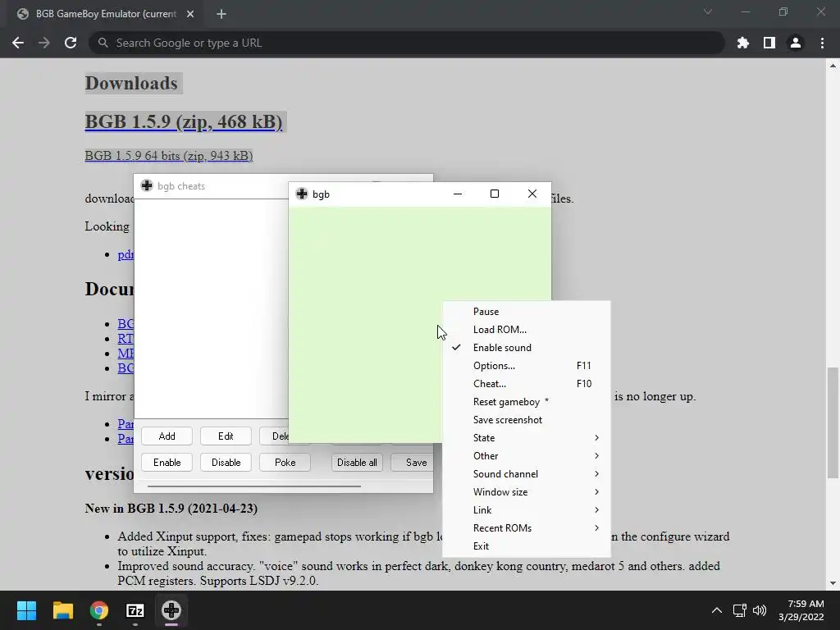The height and width of the screenshot is (630, 840).
Task: Open the BGB 1.5.9 64 bits download link
Action: point(169,156)
